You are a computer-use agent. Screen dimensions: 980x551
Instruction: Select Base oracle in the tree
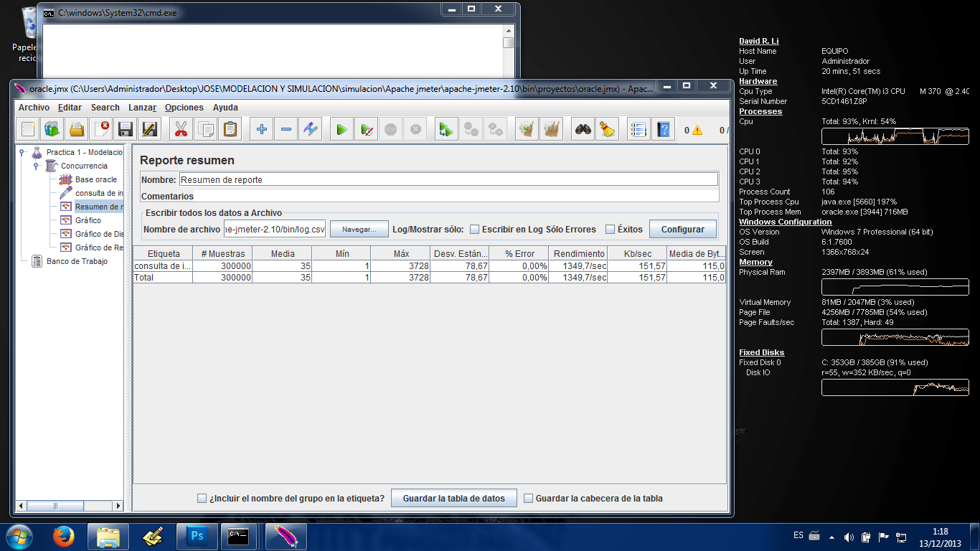tap(95, 179)
